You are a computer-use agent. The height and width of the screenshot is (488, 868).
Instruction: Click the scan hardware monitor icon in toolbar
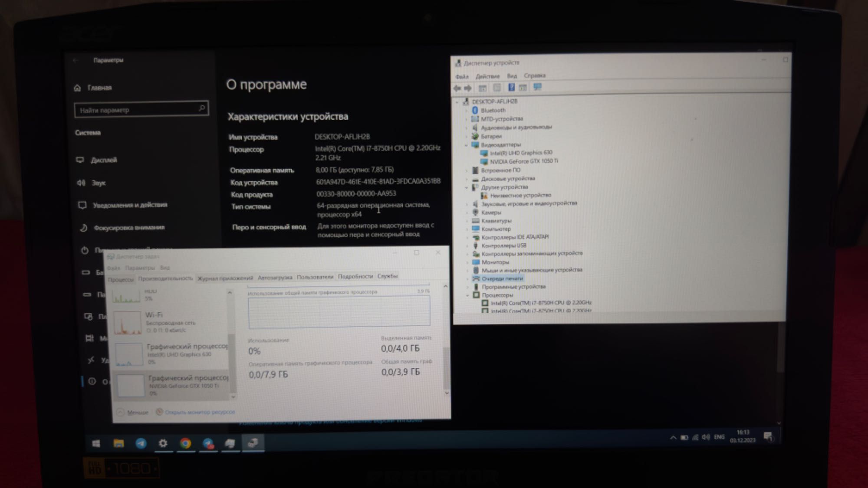(537, 87)
